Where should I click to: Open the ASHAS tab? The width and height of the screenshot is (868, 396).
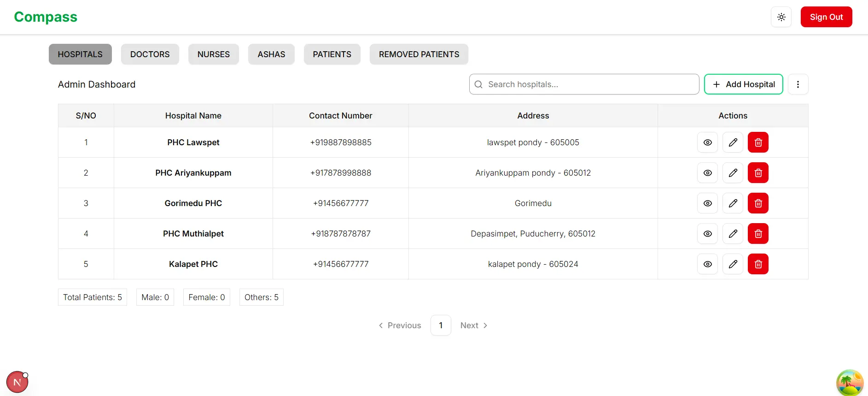(271, 54)
